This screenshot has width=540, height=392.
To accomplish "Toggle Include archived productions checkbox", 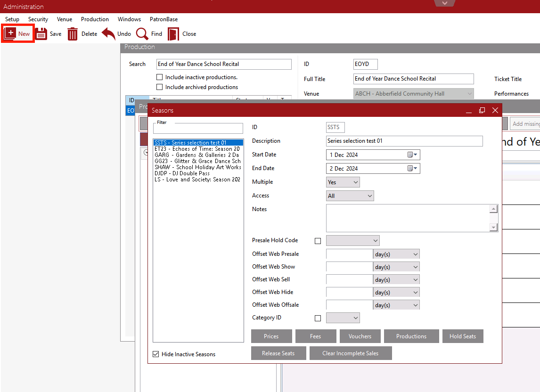I will point(159,87).
